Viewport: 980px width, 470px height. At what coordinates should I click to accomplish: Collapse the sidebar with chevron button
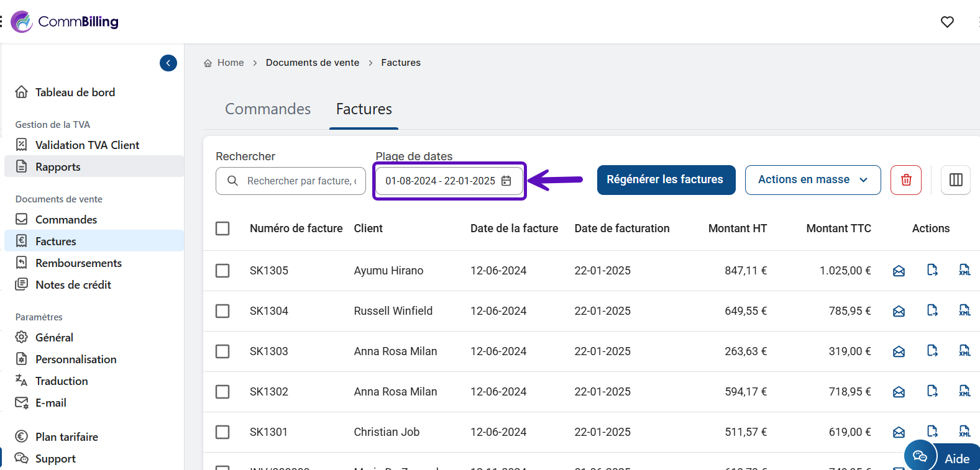click(x=168, y=63)
